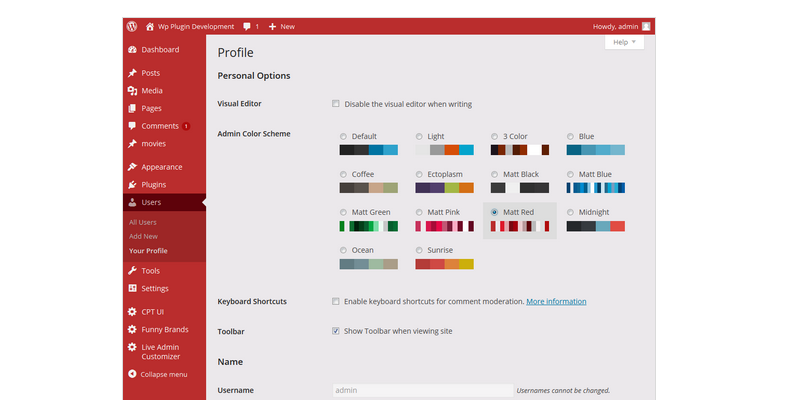Disable the visual editor checkbox

pyautogui.click(x=336, y=104)
